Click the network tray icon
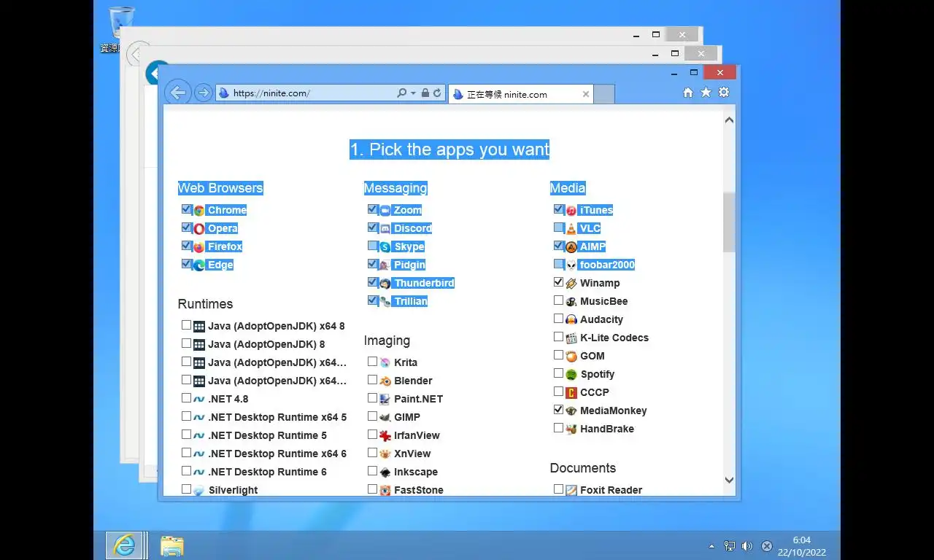Image resolution: width=934 pixels, height=560 pixels. click(729, 546)
